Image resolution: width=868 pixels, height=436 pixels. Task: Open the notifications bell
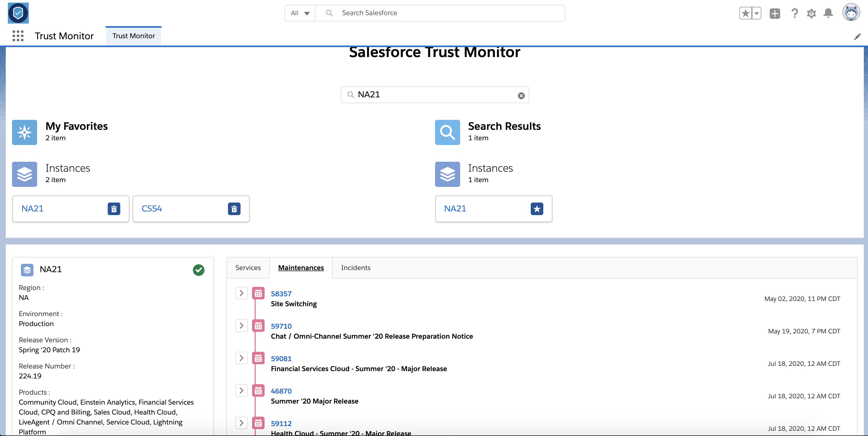(x=828, y=13)
